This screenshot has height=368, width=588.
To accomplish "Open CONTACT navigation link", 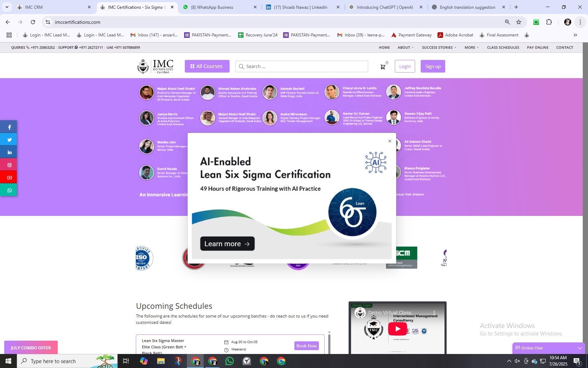I will point(565,48).
